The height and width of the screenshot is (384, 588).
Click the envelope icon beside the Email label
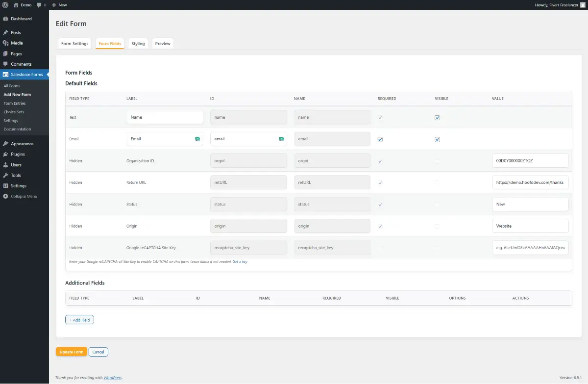[x=197, y=139]
